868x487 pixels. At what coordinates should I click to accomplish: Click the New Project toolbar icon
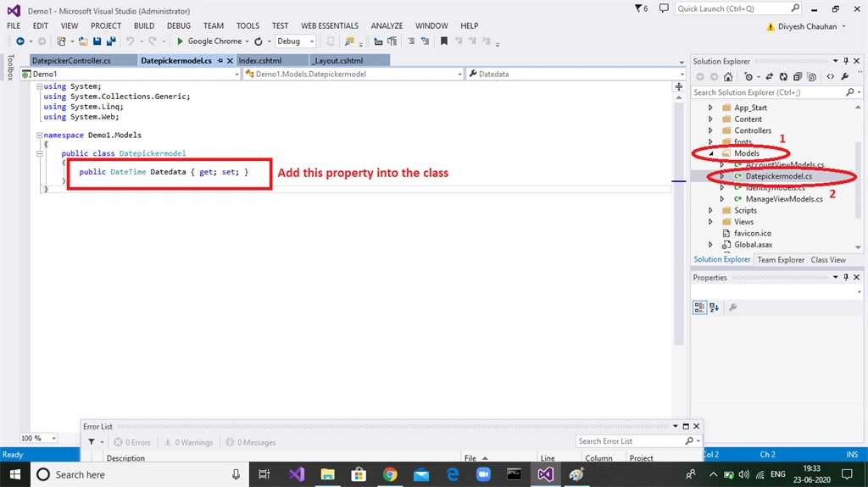(61, 41)
